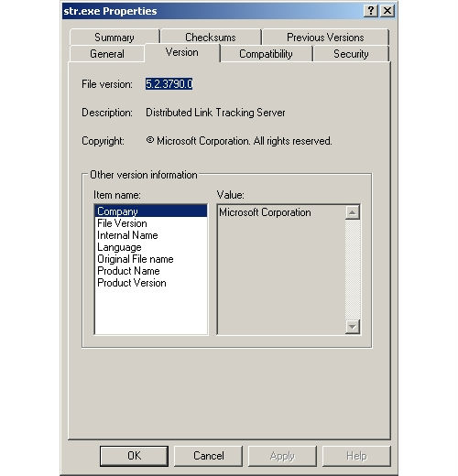The image size is (458, 476).
Task: Click the question mark help icon
Action: tap(371, 11)
